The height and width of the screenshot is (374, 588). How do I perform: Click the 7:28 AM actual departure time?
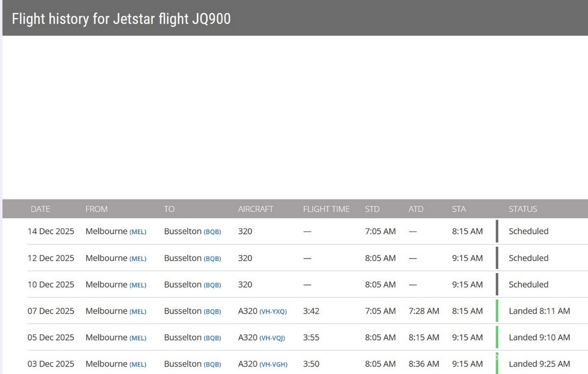[x=424, y=311]
